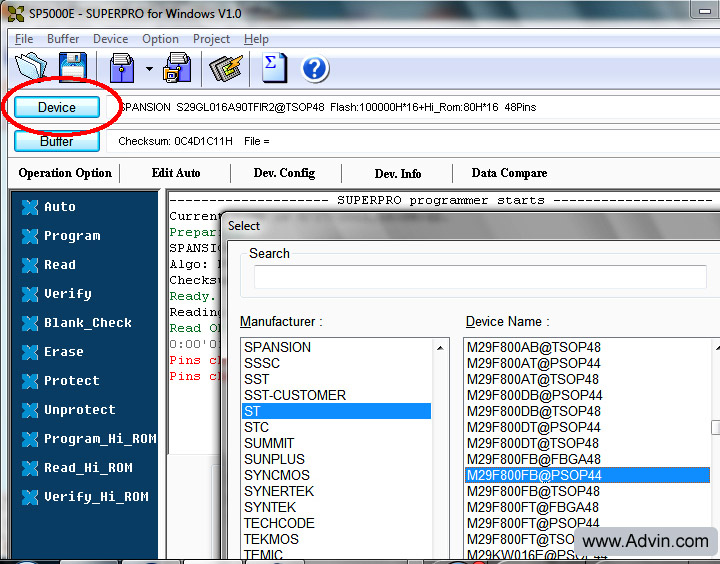The image size is (720, 564).
Task: Open file using the folder toolbar icon
Action: (31, 67)
